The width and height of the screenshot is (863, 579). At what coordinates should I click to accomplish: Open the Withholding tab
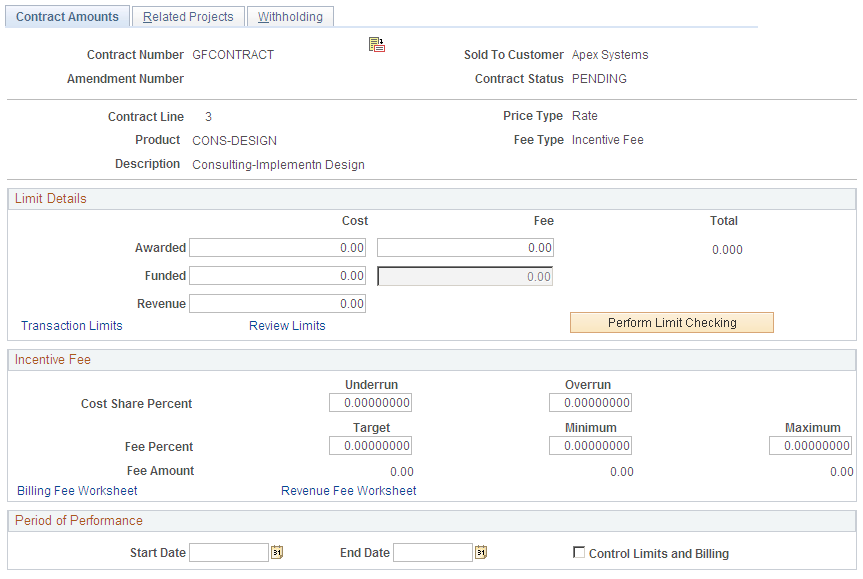tap(290, 16)
